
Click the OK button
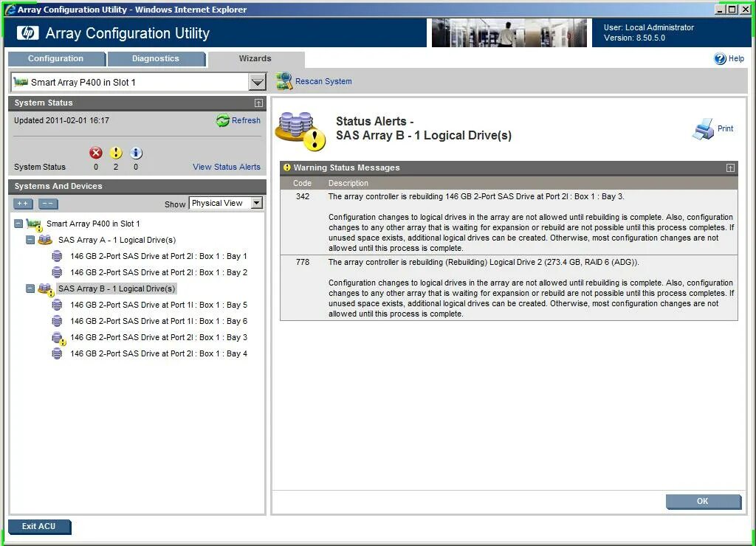pos(703,501)
